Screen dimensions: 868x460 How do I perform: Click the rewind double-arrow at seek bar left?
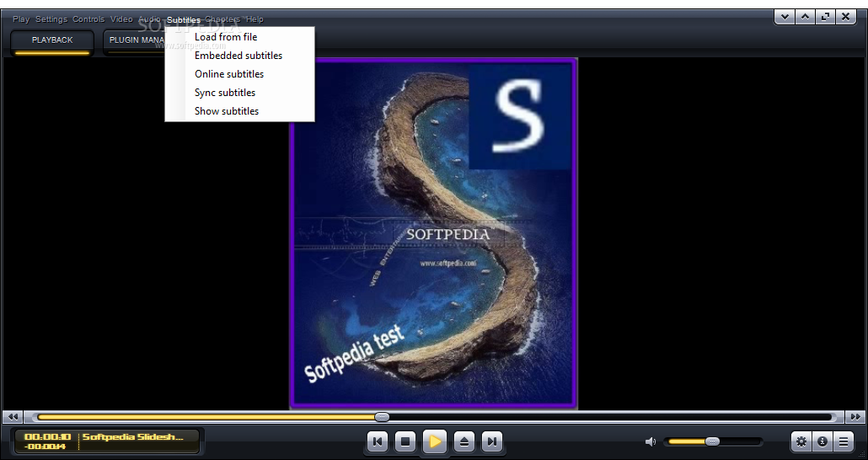[x=13, y=417]
